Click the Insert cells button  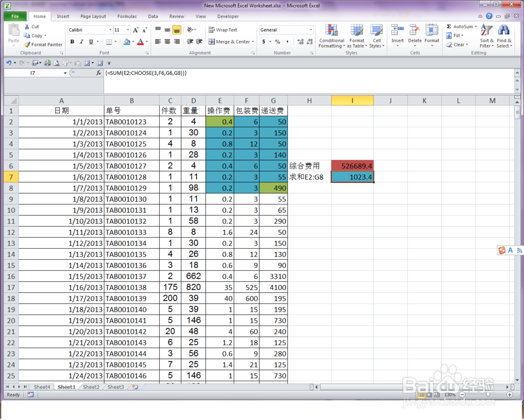[x=397, y=35]
